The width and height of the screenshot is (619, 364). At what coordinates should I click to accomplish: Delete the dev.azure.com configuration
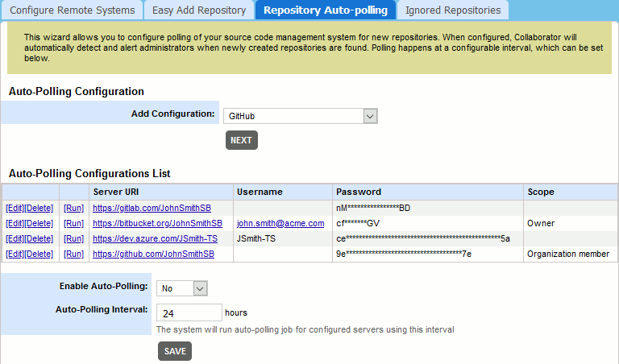click(39, 238)
